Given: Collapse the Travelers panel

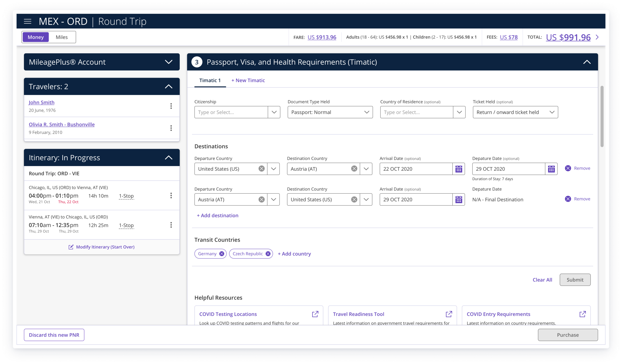Looking at the screenshot, I should click(168, 87).
